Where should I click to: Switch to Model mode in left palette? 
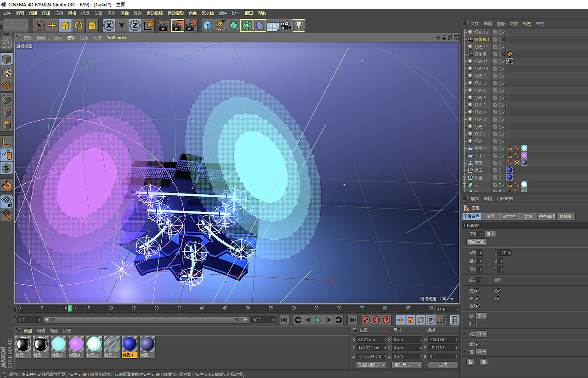click(x=6, y=59)
